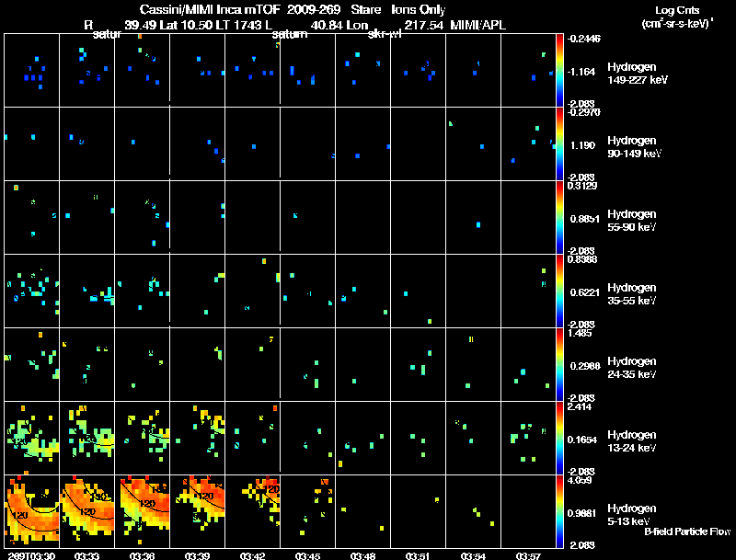Open the Hydrogen 35-55 keV panel at 03:30

coord(32,291)
